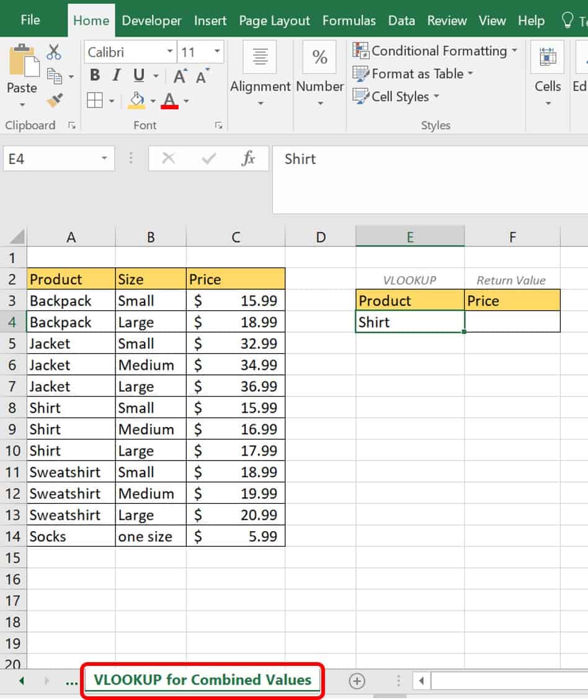The image size is (588, 700).
Task: Switch to the Page Layout tab
Action: (274, 20)
